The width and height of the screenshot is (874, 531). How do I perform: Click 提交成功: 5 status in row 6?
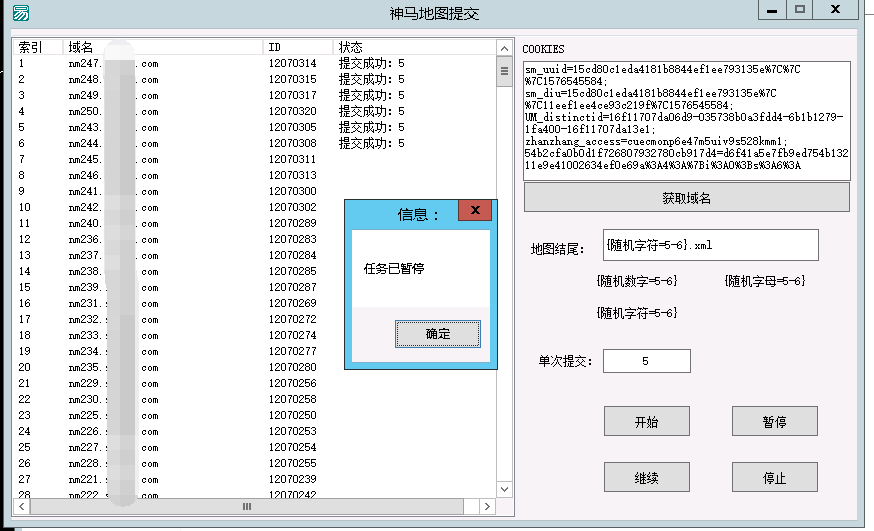[372, 143]
